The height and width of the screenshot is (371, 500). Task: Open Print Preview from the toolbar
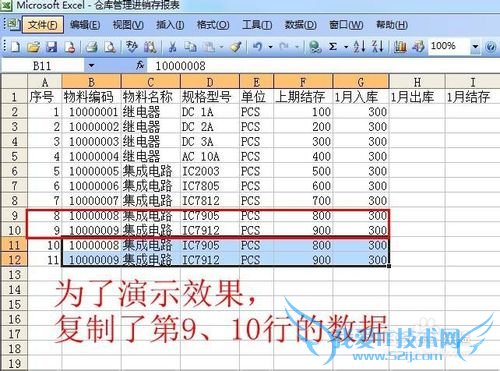[110, 47]
